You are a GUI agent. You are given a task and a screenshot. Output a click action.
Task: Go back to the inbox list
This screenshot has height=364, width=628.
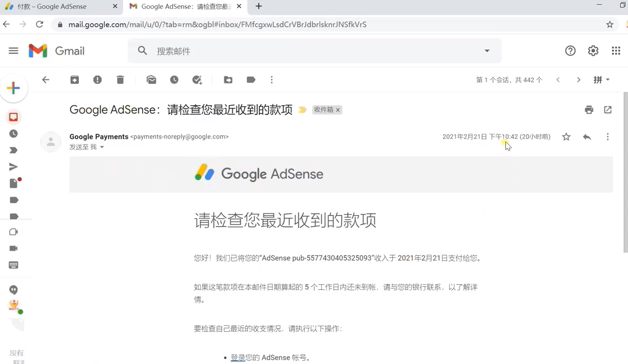click(x=46, y=80)
